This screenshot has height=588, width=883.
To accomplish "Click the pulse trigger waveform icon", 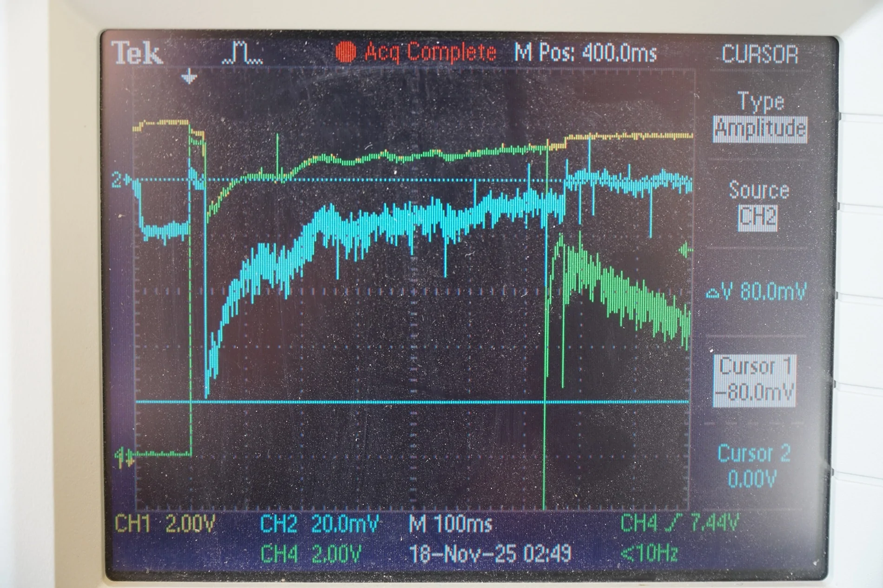I will pos(242,52).
